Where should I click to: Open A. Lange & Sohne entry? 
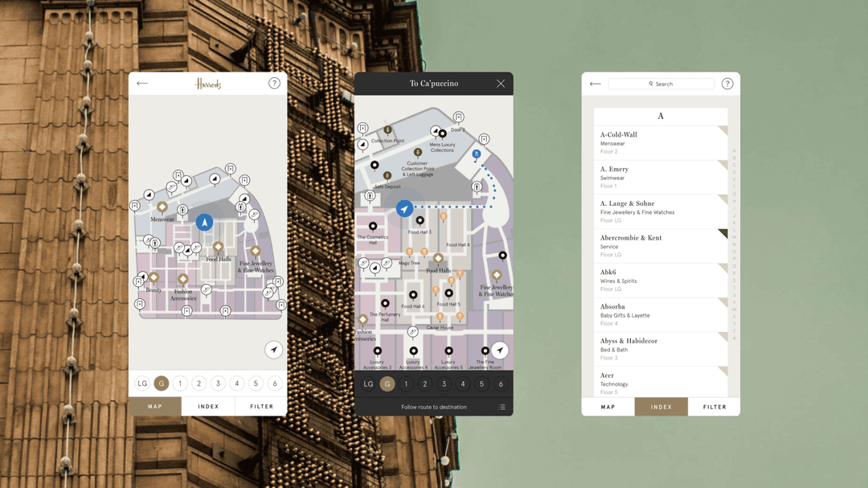pyautogui.click(x=661, y=211)
